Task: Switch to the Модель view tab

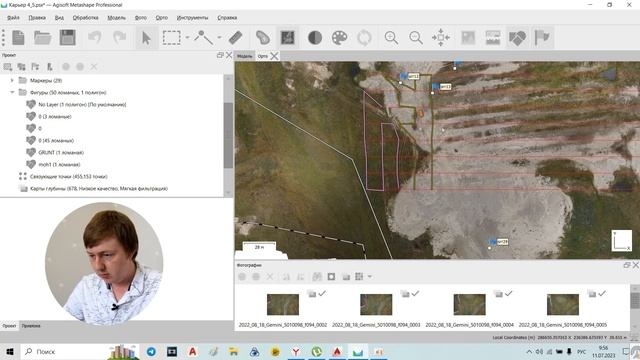Action: click(x=245, y=56)
